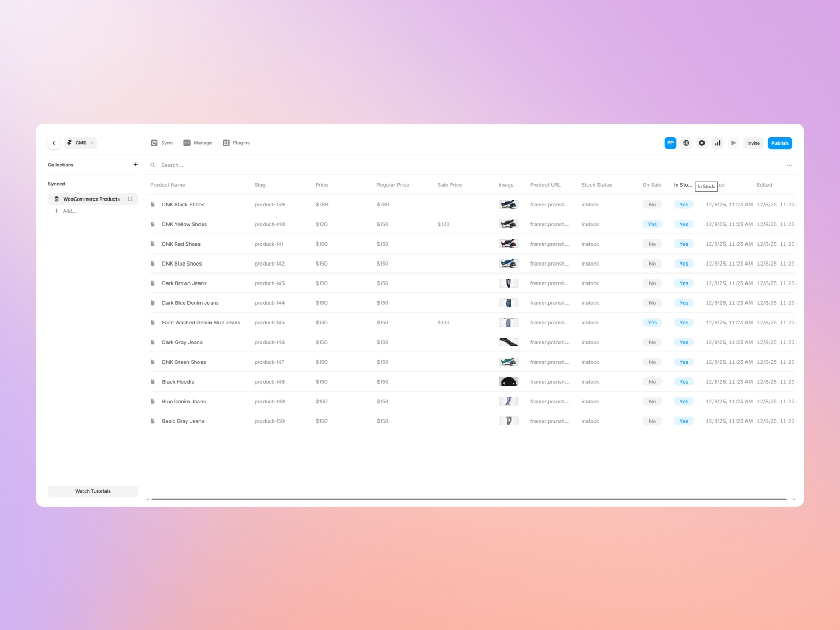840x630 pixels.
Task: Toggle On Sale for Faint Washed Denim Blue Jeans
Action: [x=652, y=322]
